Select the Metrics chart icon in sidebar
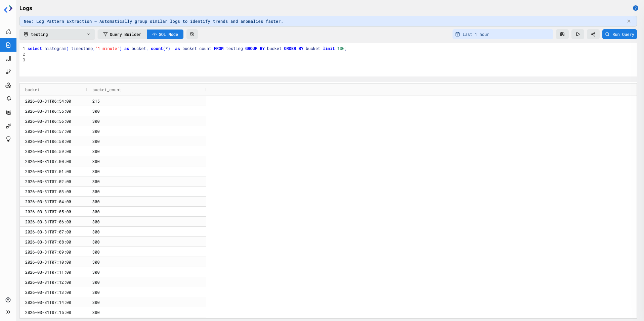 [8, 58]
